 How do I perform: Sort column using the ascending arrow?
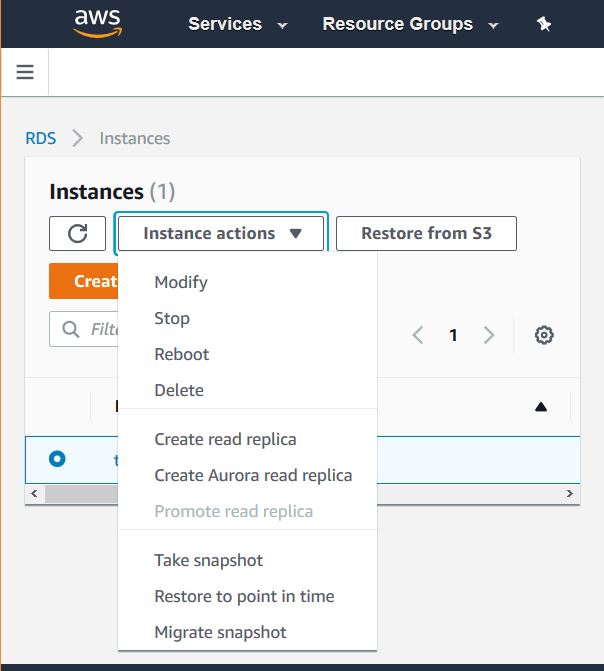pos(541,407)
